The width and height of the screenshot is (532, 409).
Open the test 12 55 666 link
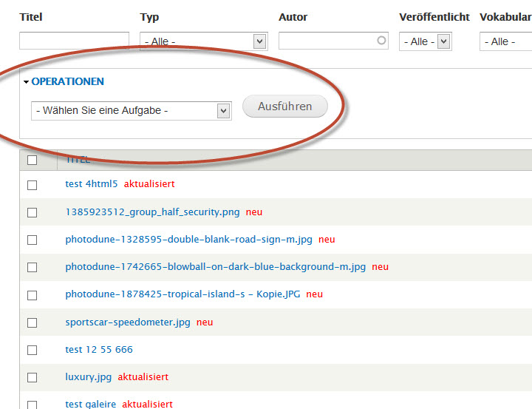pyautogui.click(x=99, y=350)
